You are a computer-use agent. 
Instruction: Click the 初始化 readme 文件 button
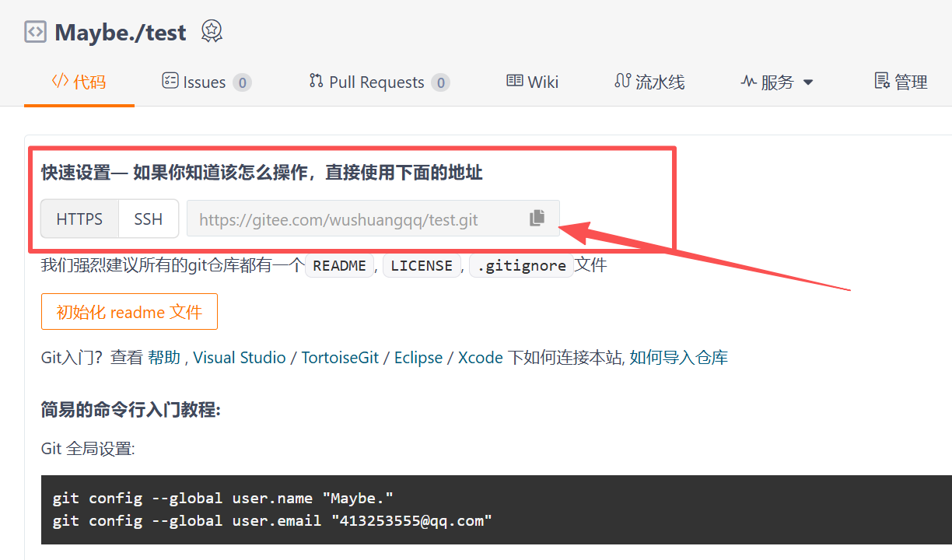point(129,312)
